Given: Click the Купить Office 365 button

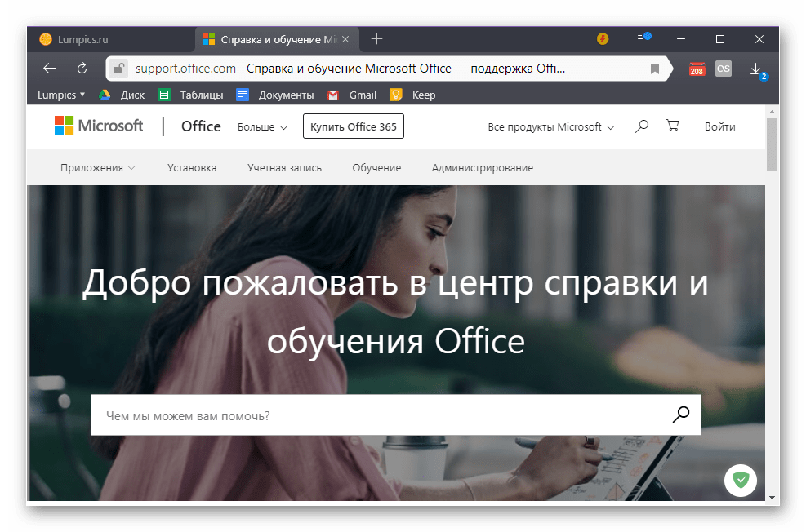Looking at the screenshot, I should pos(353,126).
